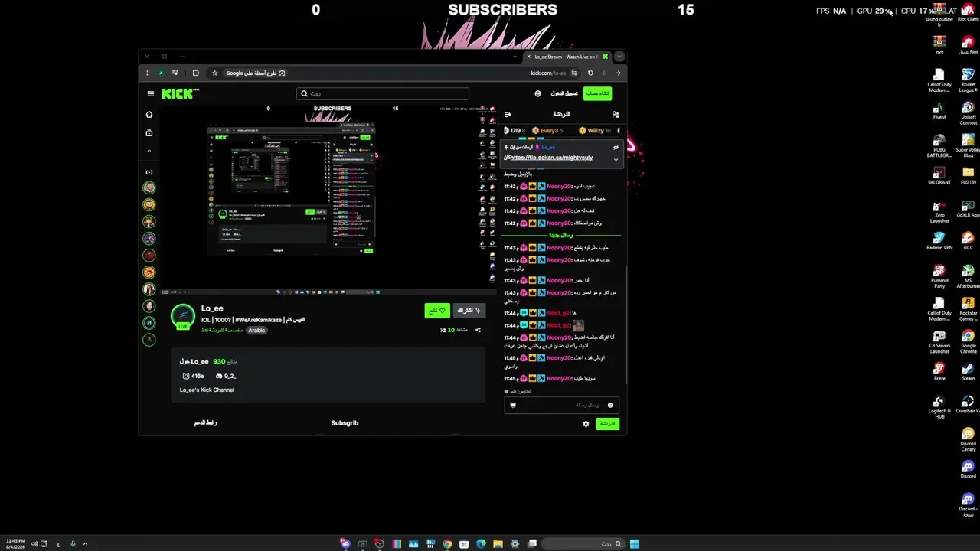Open the MSI Afterburner desktop shortcut
The height and width of the screenshot is (551, 980).
[968, 275]
